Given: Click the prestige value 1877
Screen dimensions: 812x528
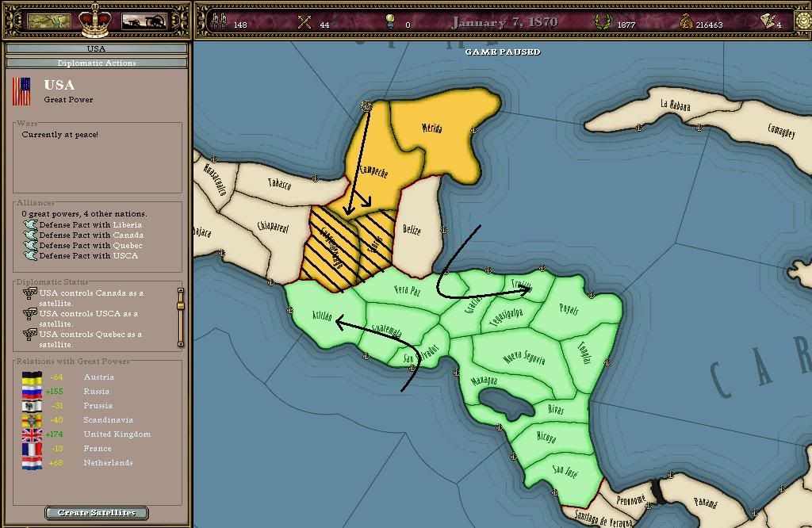Looking at the screenshot, I should (x=626, y=25).
